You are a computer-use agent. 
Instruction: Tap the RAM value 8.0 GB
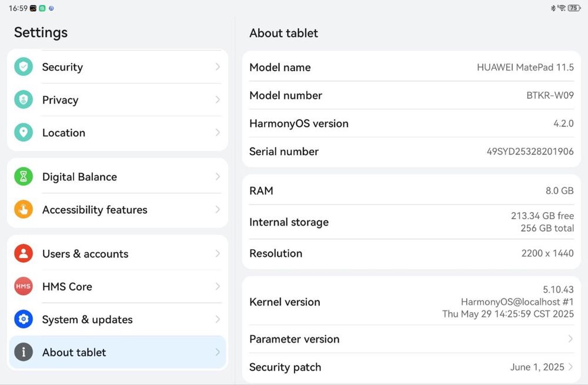click(x=560, y=191)
